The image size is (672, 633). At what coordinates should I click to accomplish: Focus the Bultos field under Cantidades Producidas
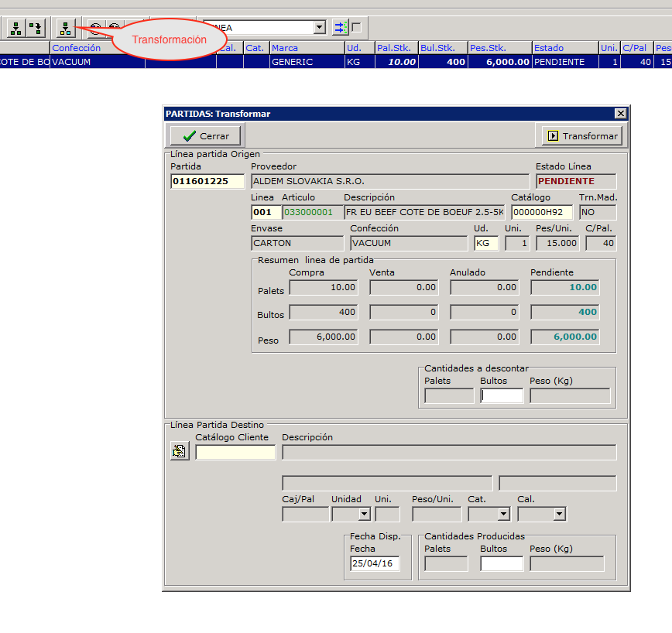pyautogui.click(x=502, y=564)
